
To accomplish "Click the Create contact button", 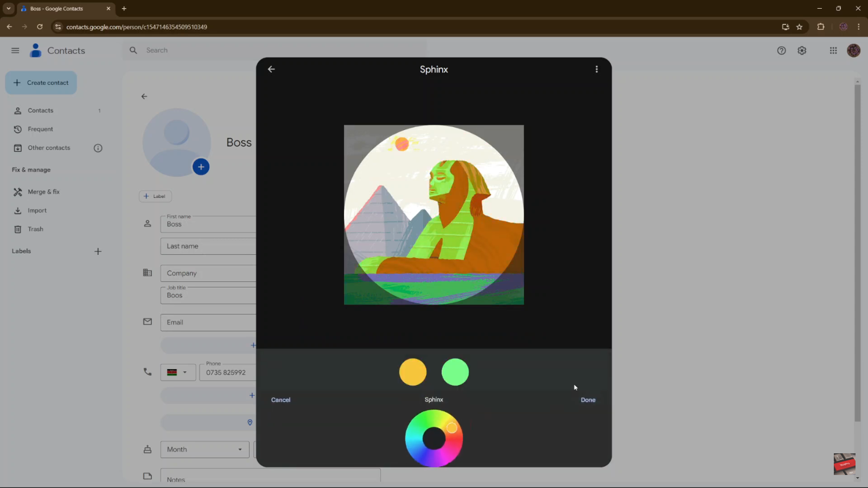I will click(41, 83).
